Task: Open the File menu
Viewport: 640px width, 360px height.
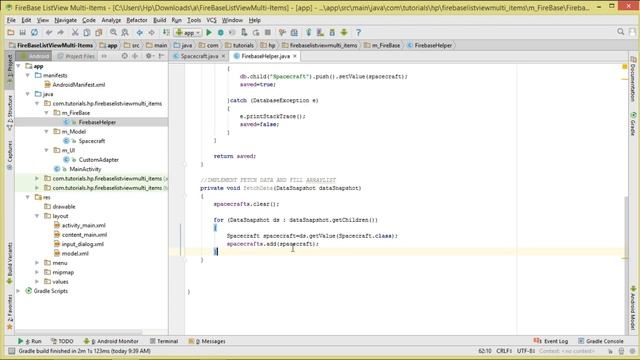Action: pos(11,20)
